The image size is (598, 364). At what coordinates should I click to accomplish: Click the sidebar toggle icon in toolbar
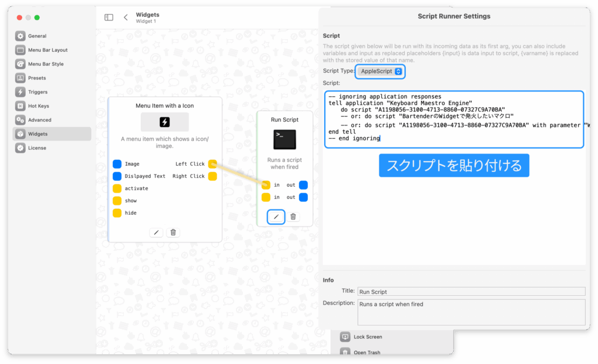click(109, 17)
